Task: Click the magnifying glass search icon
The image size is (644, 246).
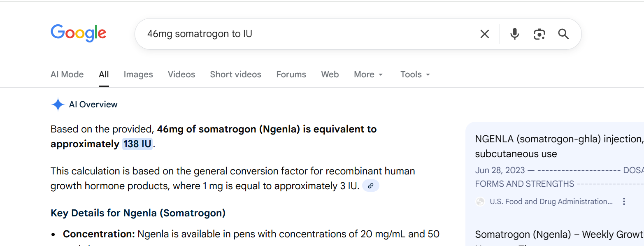Action: (563, 34)
